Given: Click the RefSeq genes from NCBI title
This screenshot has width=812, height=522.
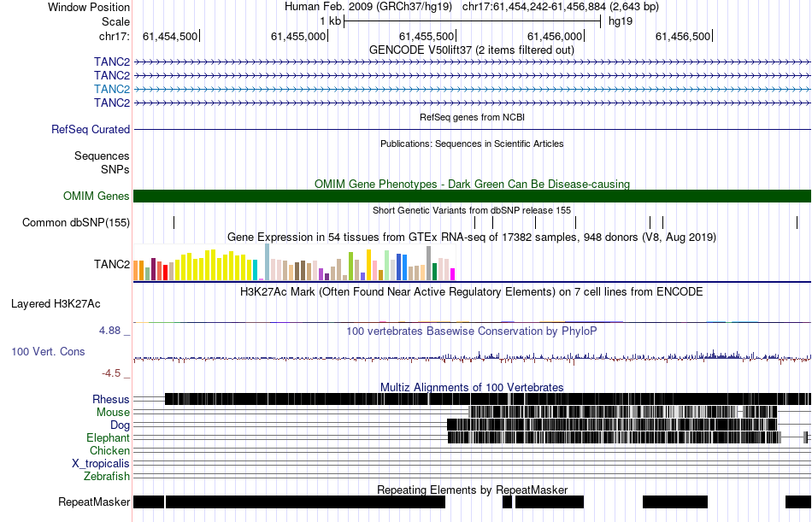Looking at the screenshot, I should [x=472, y=118].
